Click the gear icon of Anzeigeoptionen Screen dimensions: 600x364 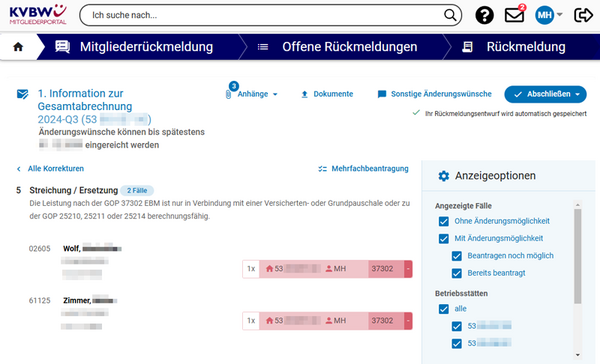(x=443, y=176)
